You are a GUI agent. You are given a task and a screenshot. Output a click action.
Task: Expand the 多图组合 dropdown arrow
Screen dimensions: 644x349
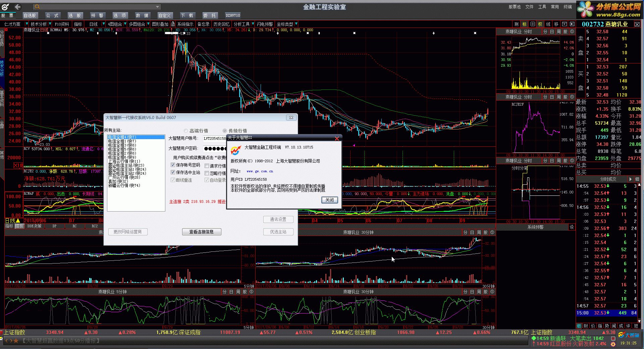[x=148, y=24]
